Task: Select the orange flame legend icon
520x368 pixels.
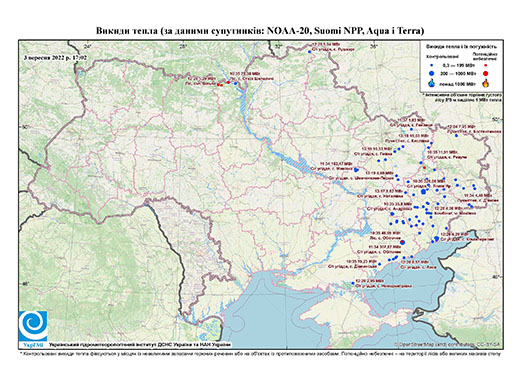Action: click(486, 83)
